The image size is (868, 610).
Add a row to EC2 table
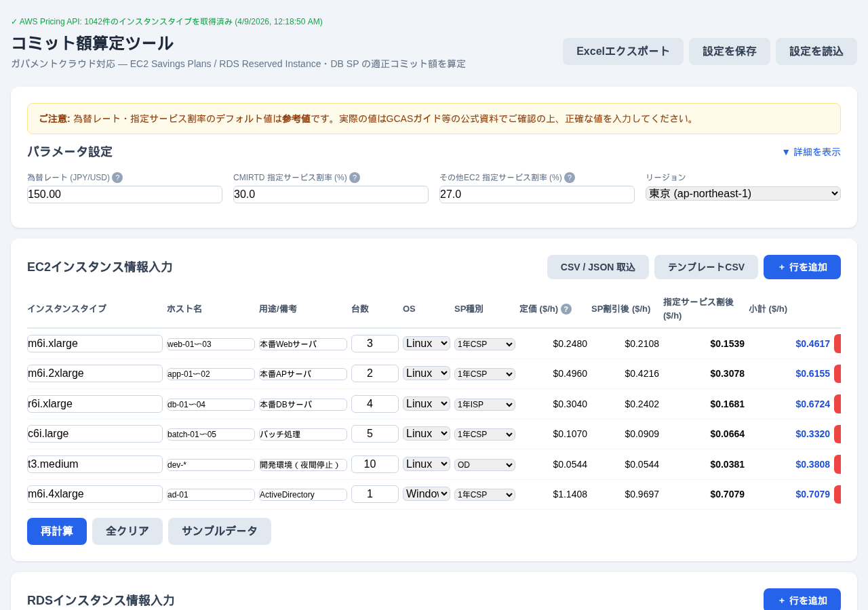tap(802, 267)
